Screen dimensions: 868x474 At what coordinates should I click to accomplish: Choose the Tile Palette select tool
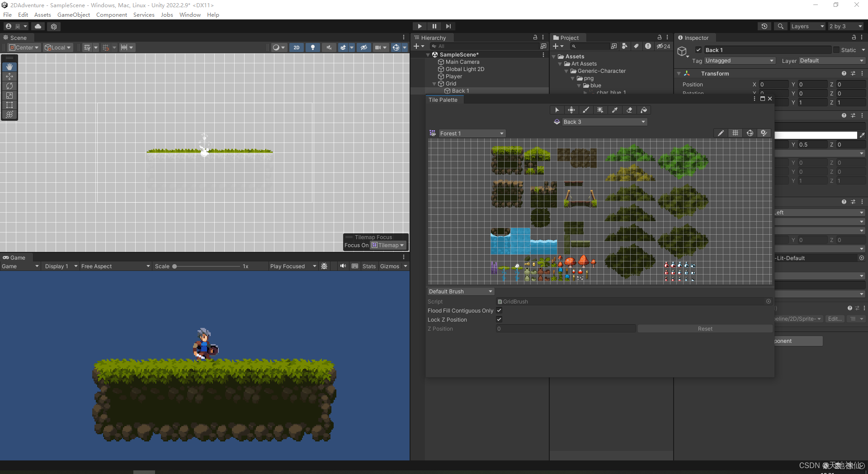557,110
